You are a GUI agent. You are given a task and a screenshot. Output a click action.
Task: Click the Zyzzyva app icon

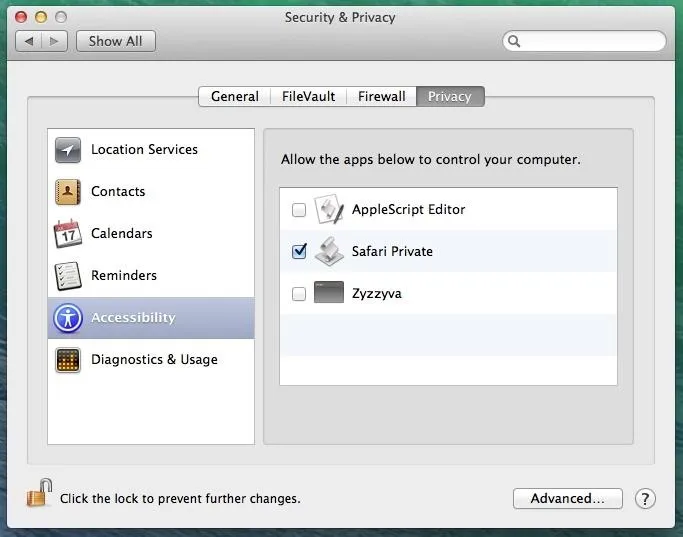click(x=329, y=293)
